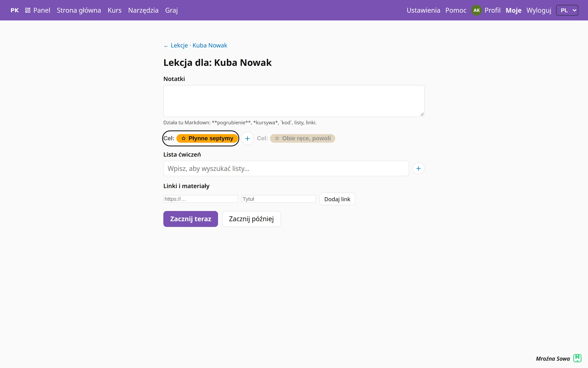
Task: Open the Panel dashboard icon link
Action: click(x=38, y=10)
